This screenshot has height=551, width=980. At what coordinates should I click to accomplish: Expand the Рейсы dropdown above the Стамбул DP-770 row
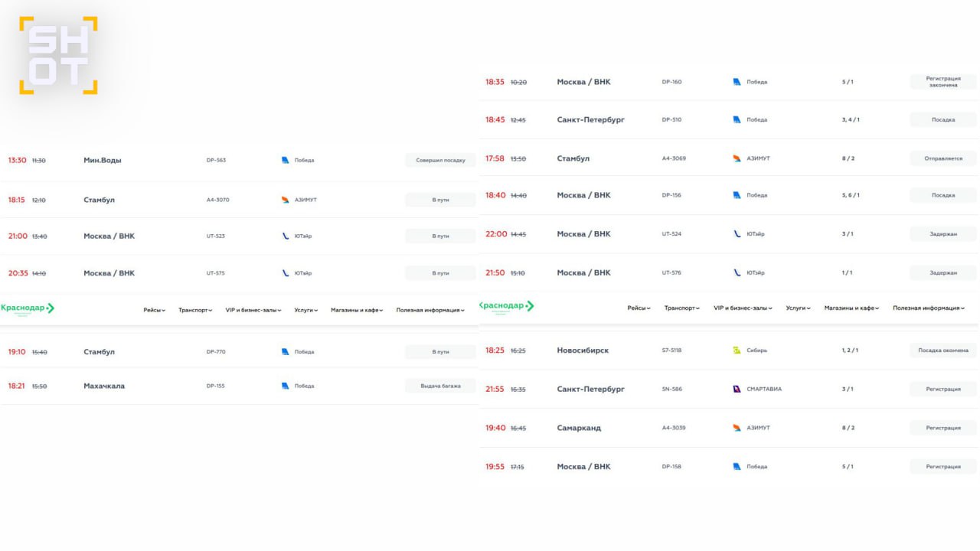(154, 310)
